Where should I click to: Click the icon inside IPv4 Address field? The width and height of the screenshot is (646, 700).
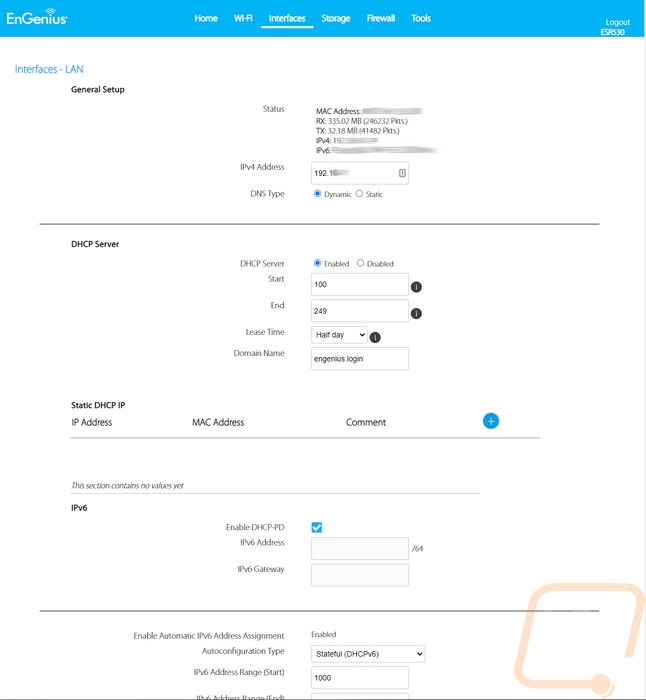pyautogui.click(x=402, y=173)
